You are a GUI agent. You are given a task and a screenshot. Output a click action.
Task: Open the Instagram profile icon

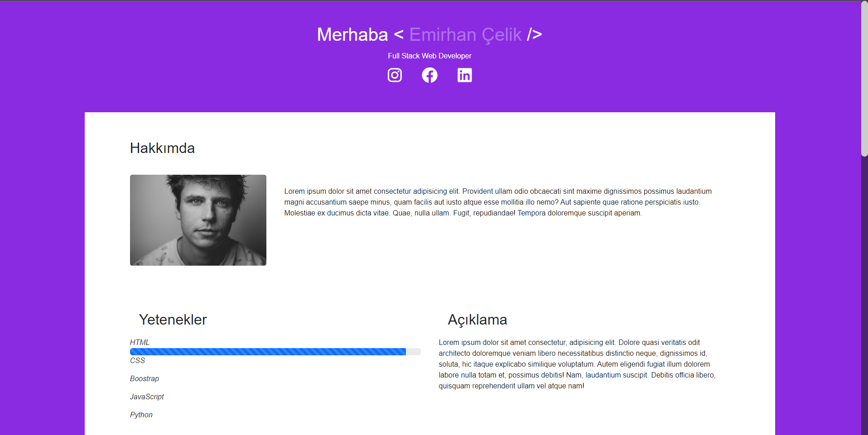[394, 75]
